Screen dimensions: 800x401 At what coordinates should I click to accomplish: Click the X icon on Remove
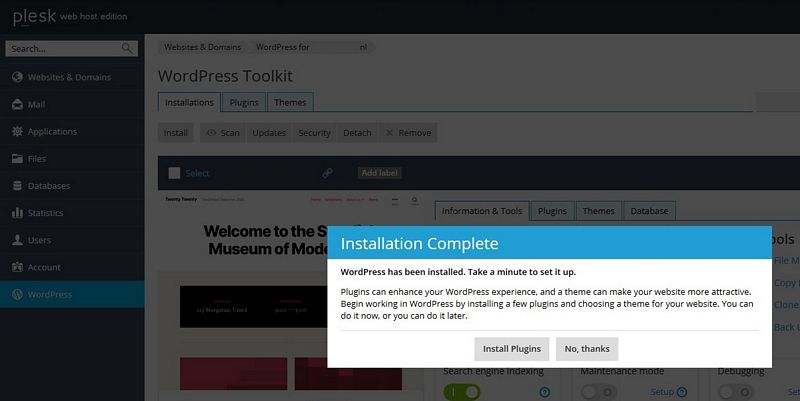click(389, 133)
